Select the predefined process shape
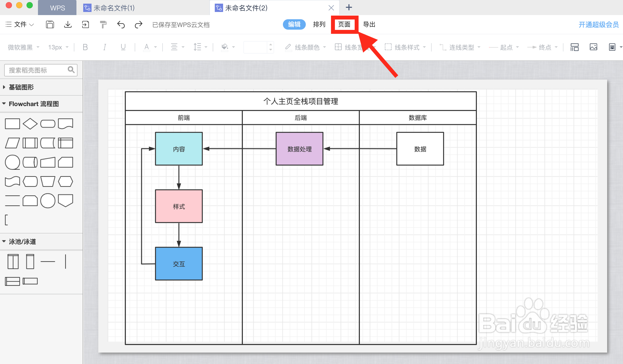623x364 pixels. [x=30, y=143]
